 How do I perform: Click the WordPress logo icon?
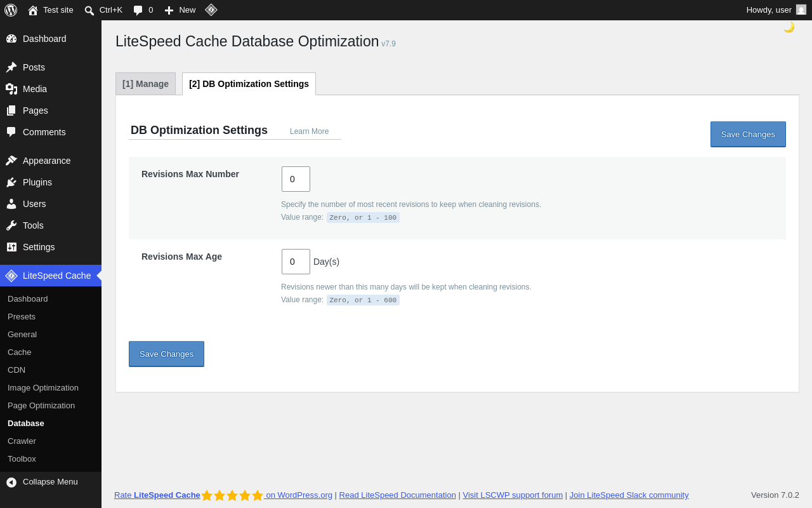[x=11, y=10]
